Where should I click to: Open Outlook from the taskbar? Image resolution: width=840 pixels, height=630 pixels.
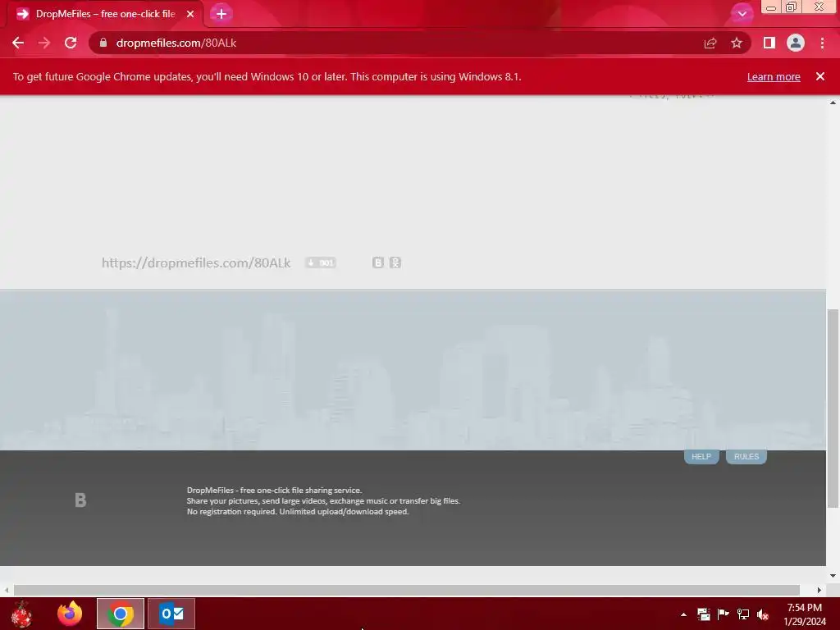click(171, 614)
